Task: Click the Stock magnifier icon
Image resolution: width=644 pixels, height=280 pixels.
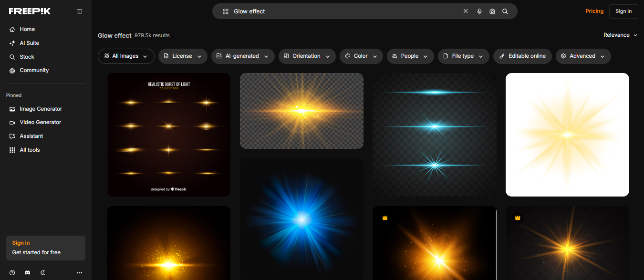Action: click(x=12, y=57)
